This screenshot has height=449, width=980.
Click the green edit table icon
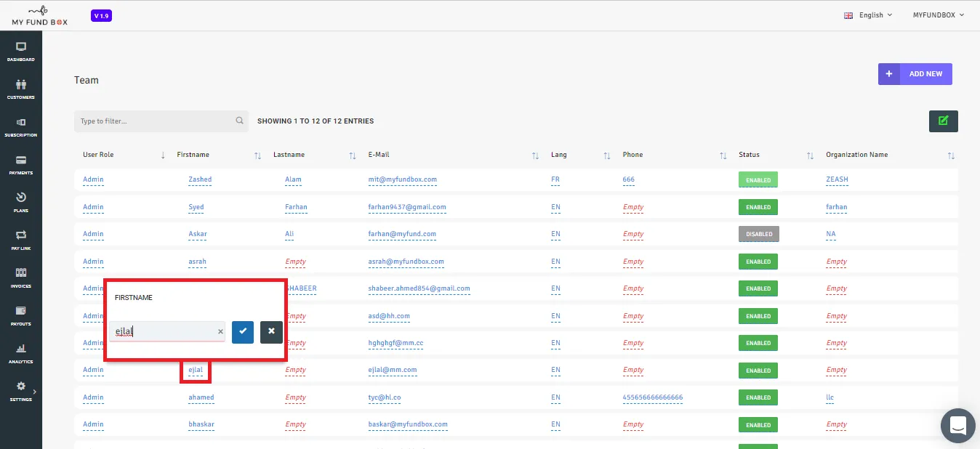(944, 121)
